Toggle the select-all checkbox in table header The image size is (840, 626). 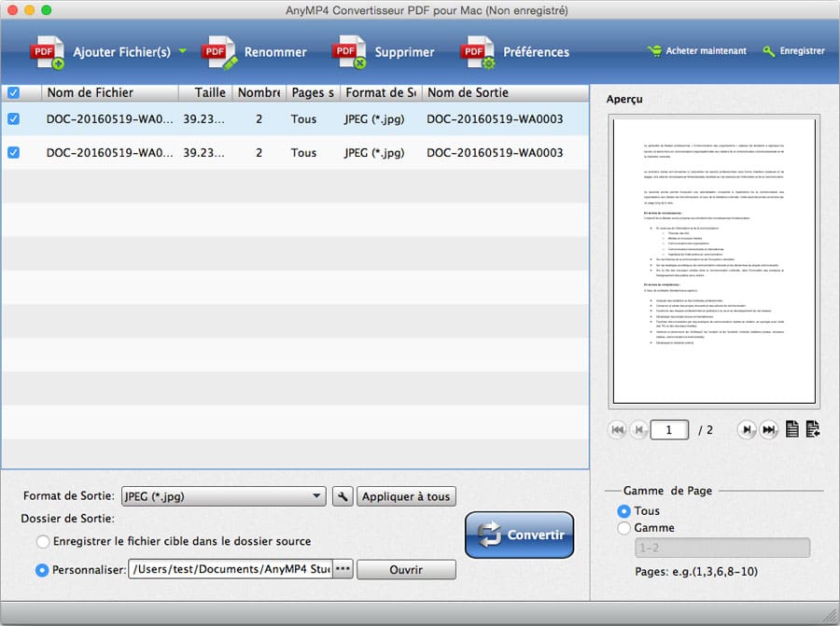coord(13,92)
